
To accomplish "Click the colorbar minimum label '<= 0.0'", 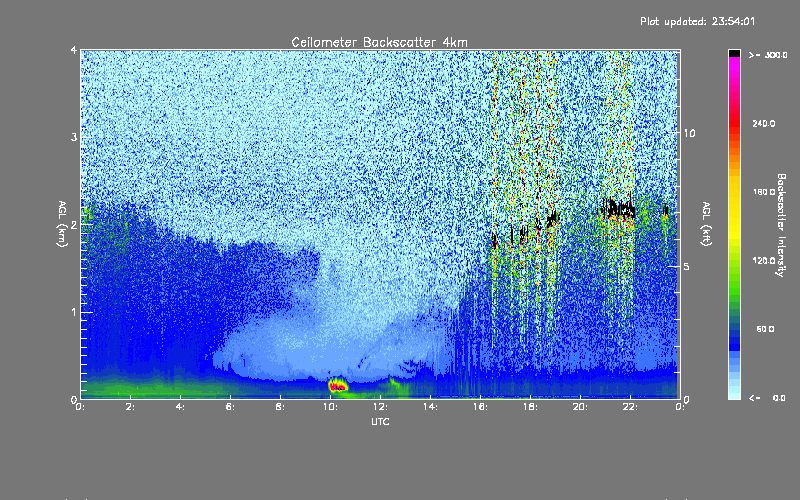I will 767,397.
